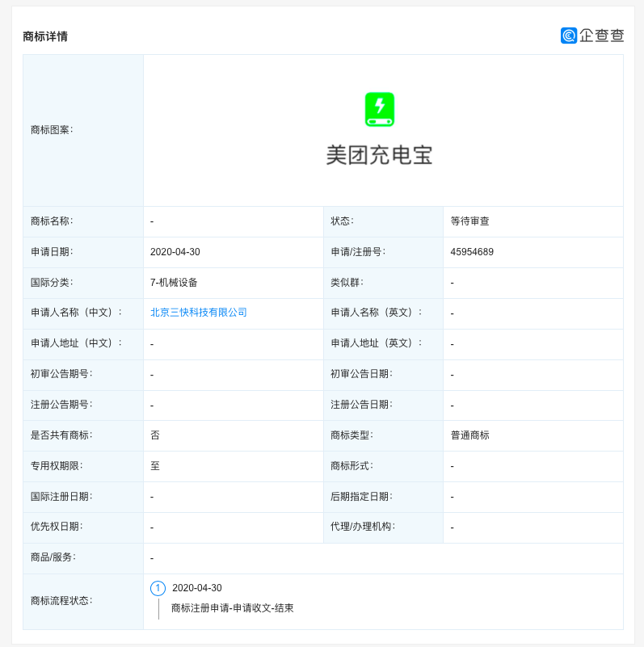
Task: Click the 商标形式 label
Action: click(x=351, y=466)
